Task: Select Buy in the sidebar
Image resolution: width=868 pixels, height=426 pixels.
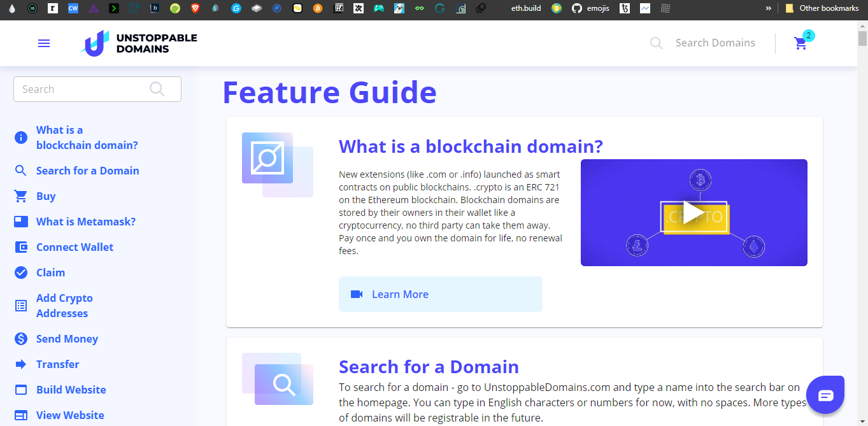Action: (46, 196)
